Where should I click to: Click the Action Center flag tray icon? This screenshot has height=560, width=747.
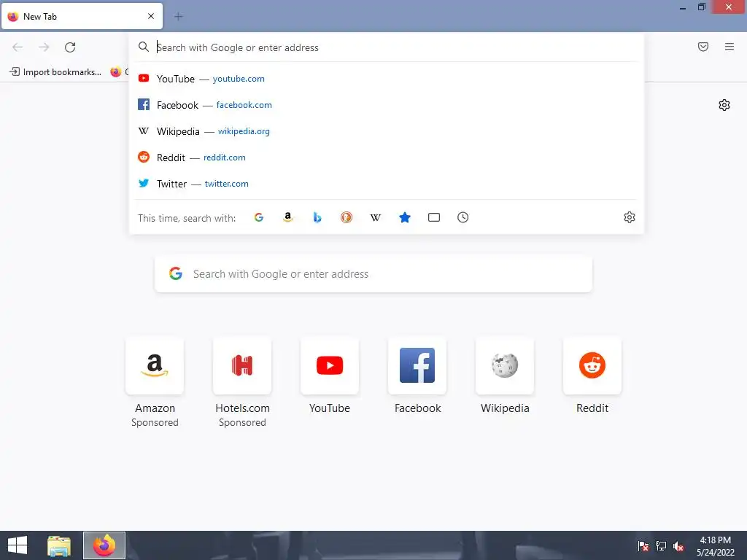click(643, 546)
